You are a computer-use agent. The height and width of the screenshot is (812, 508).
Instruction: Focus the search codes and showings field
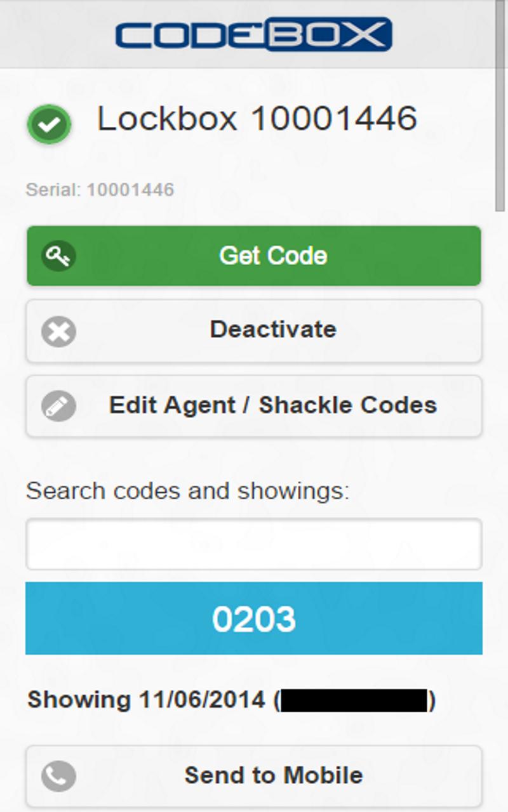pos(254,544)
